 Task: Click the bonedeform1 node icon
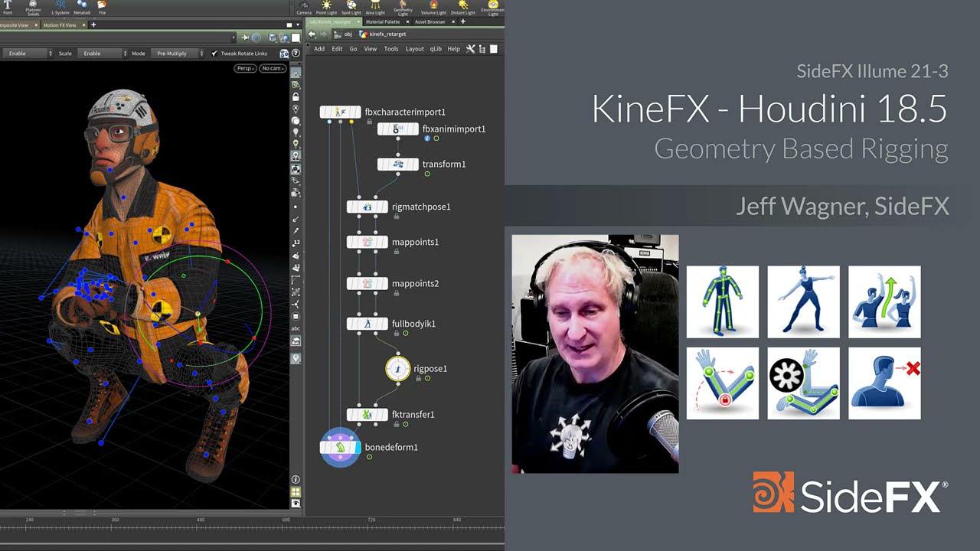point(340,447)
